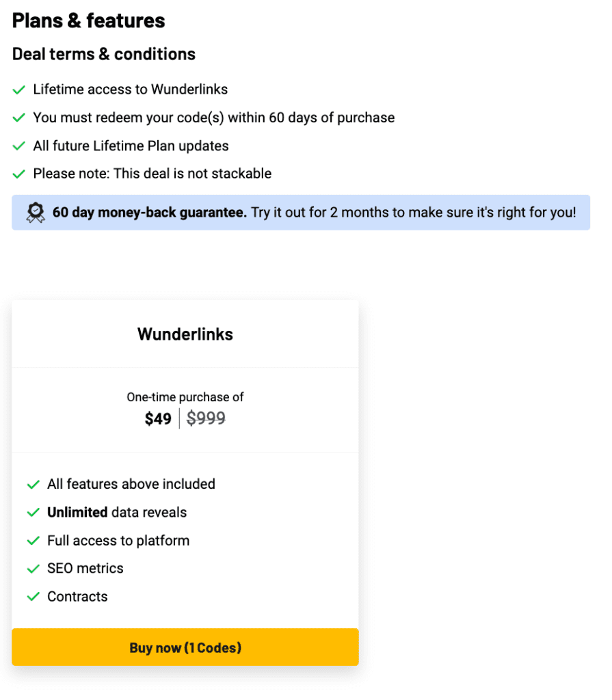Viewport: 612px width, 700px height.
Task: Click the $49 one-time price
Action: point(158,419)
